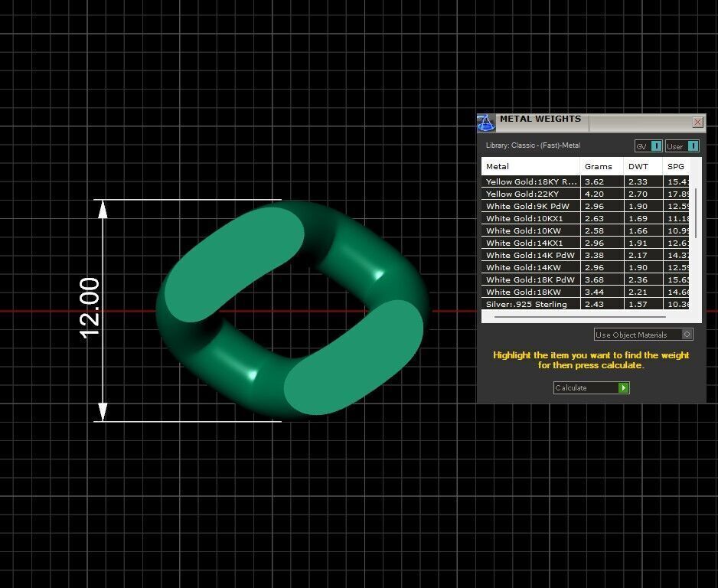Viewport: 718px width, 588px height.
Task: Sort by the DWT column header
Action: [x=643, y=166]
